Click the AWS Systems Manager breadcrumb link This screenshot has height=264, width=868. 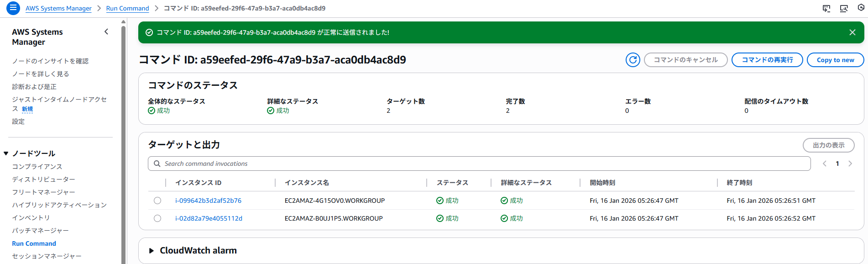click(58, 8)
